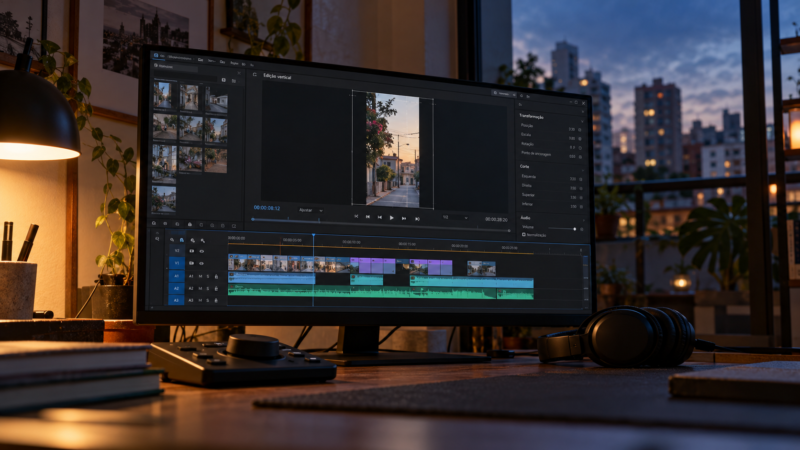Click the highlighted bin icon in bottom toolbar
800x450 pixels.
pyautogui.click(x=189, y=224)
